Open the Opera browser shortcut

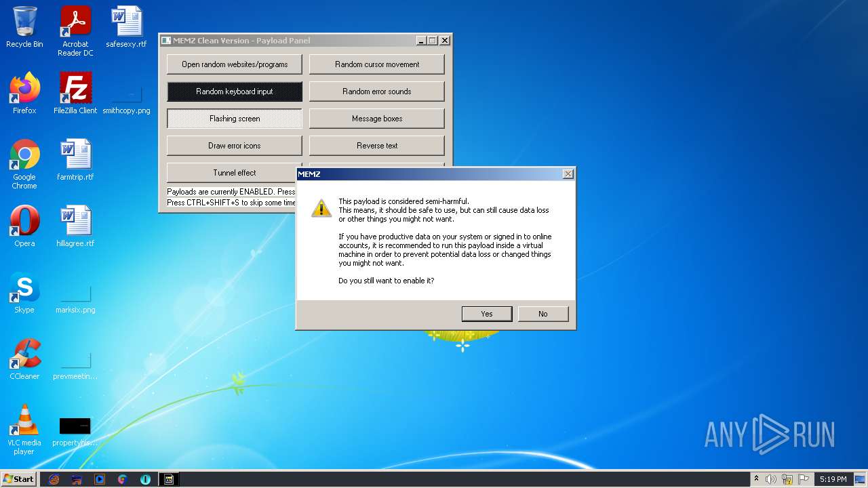[24, 226]
